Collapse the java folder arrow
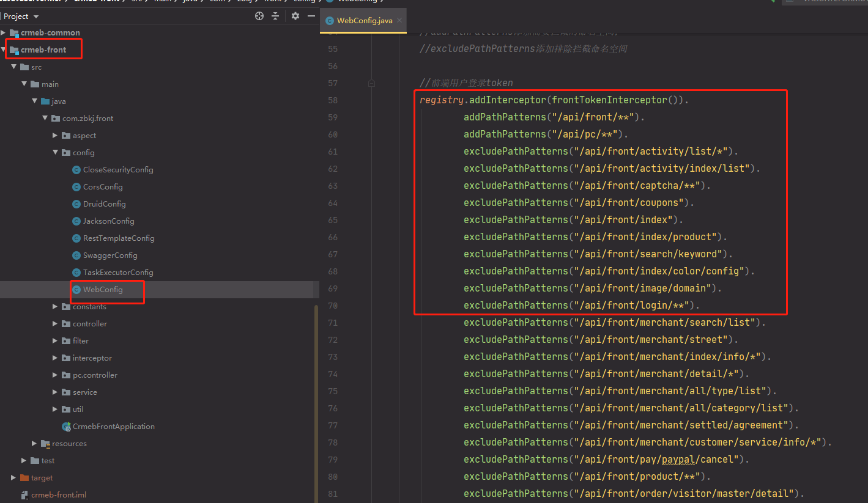 point(35,101)
